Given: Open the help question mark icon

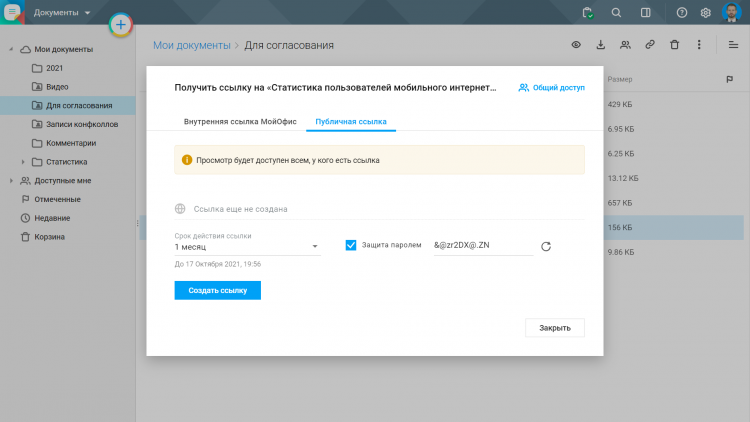Looking at the screenshot, I should [x=682, y=13].
